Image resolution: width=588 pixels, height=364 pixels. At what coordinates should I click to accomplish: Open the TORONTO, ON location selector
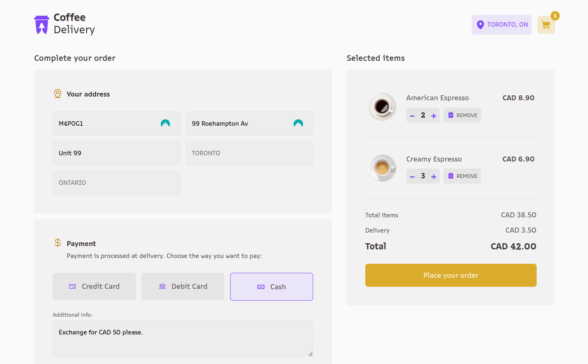501,25
